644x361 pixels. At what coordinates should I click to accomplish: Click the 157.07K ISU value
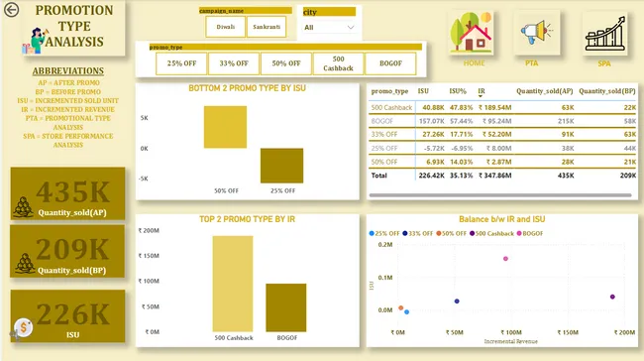432,121
